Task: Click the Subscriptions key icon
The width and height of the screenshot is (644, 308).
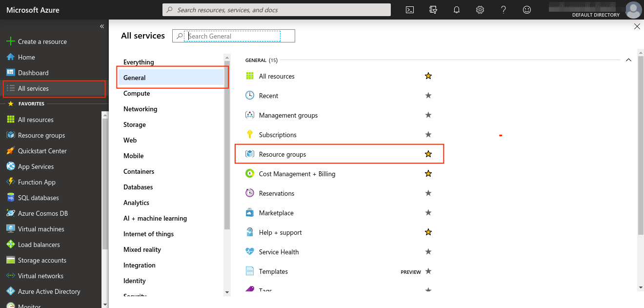Action: point(250,135)
